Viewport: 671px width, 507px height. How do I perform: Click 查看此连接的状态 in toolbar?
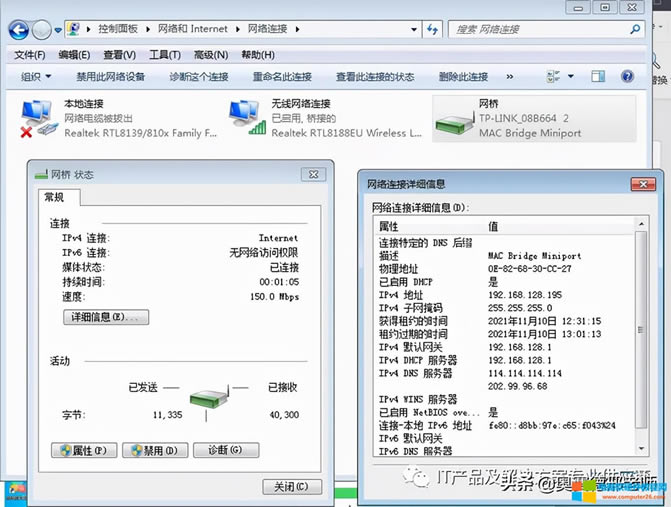[x=375, y=77]
